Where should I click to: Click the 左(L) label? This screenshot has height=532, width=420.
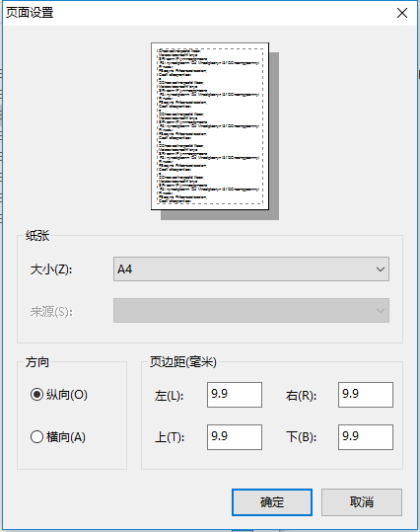(169, 396)
